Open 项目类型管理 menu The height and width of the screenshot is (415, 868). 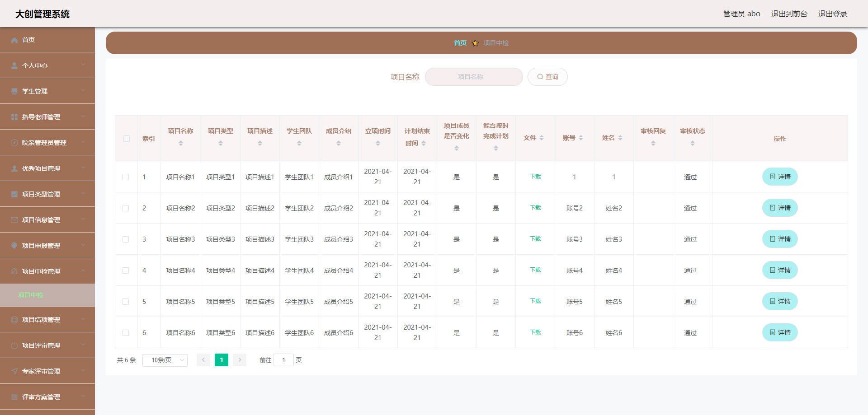(47, 194)
